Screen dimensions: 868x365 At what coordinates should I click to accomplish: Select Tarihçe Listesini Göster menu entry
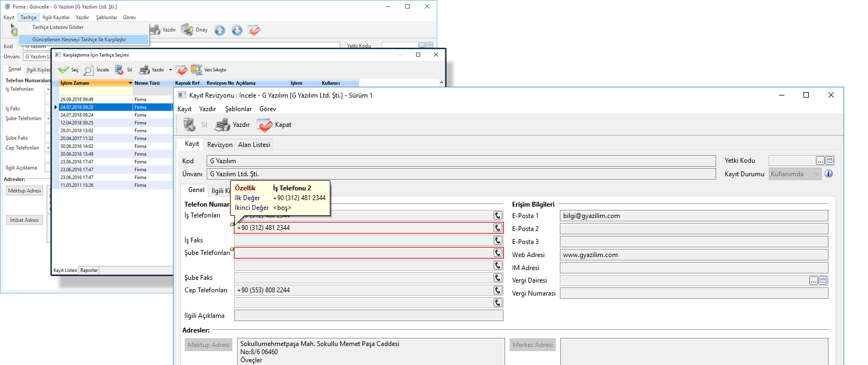[58, 27]
